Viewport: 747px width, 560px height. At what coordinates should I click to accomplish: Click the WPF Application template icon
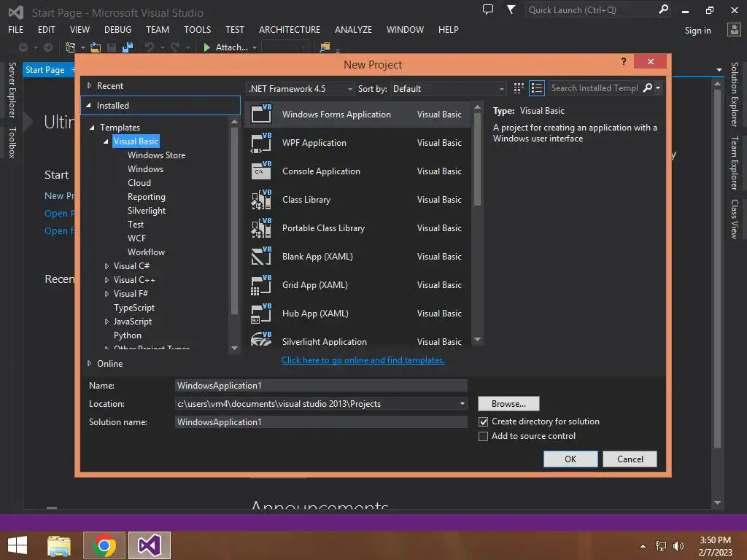pos(261,142)
